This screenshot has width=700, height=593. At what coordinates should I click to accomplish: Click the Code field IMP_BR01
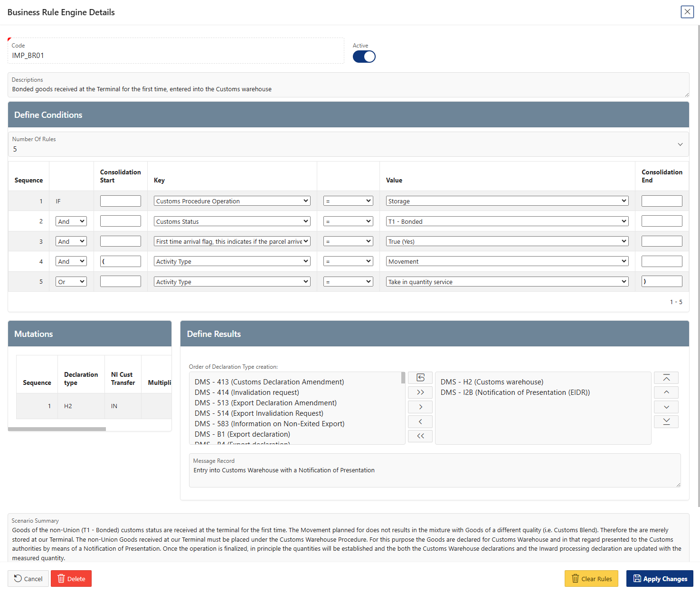tap(176, 51)
